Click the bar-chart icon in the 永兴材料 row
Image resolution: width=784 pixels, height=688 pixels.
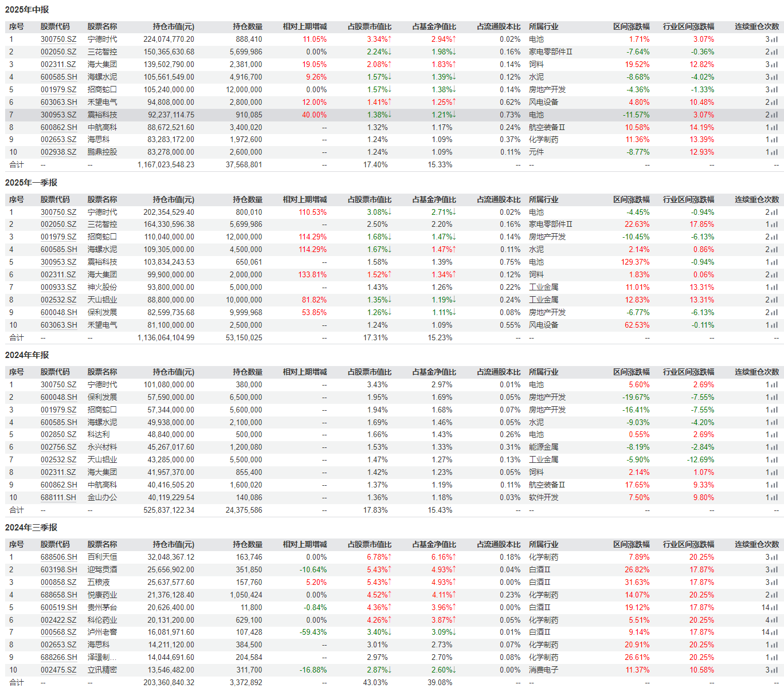click(774, 447)
